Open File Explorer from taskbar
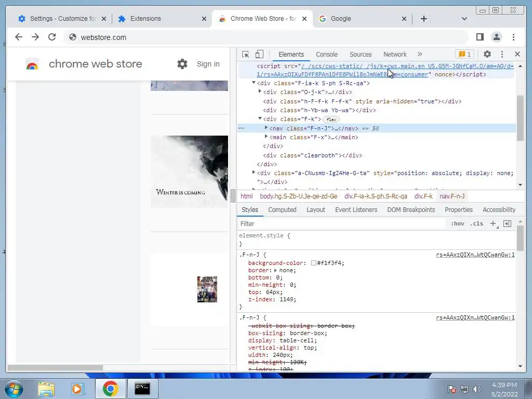532x399 pixels. click(46, 389)
